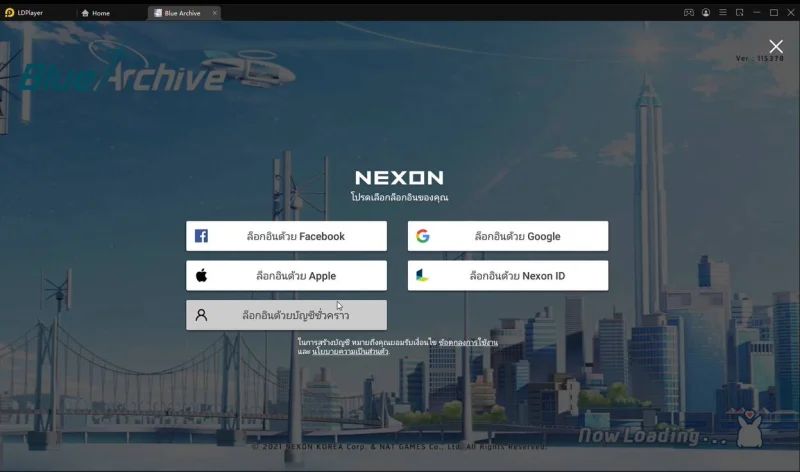
Task: Click LDPlayer logo in title bar
Action: point(9,13)
